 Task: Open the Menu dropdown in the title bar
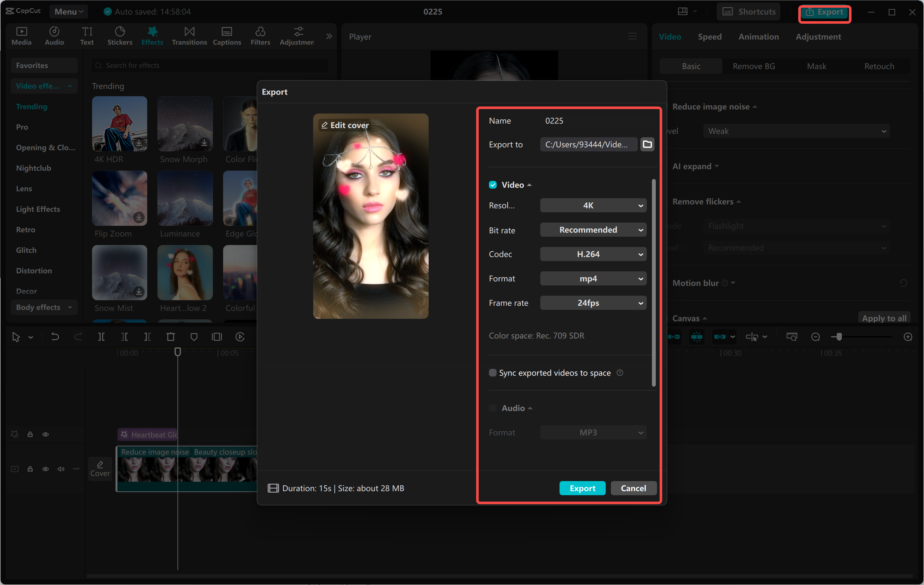coord(68,12)
